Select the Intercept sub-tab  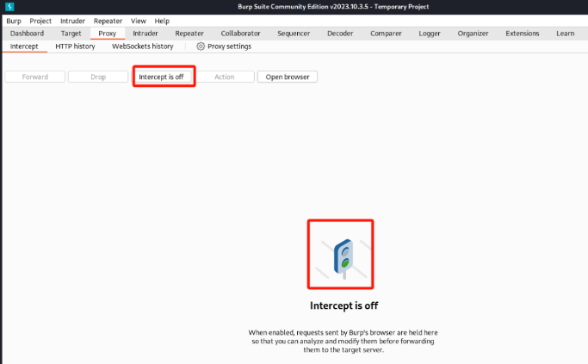pos(24,46)
